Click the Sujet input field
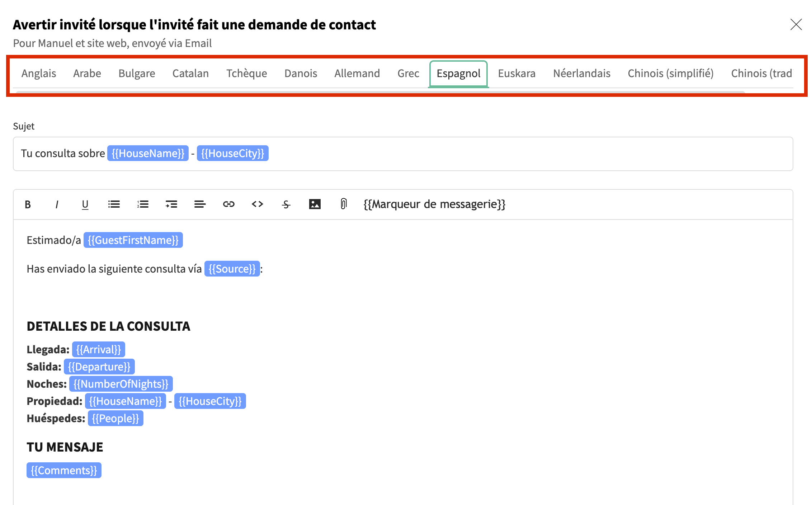The width and height of the screenshot is (812, 505). coord(502,154)
